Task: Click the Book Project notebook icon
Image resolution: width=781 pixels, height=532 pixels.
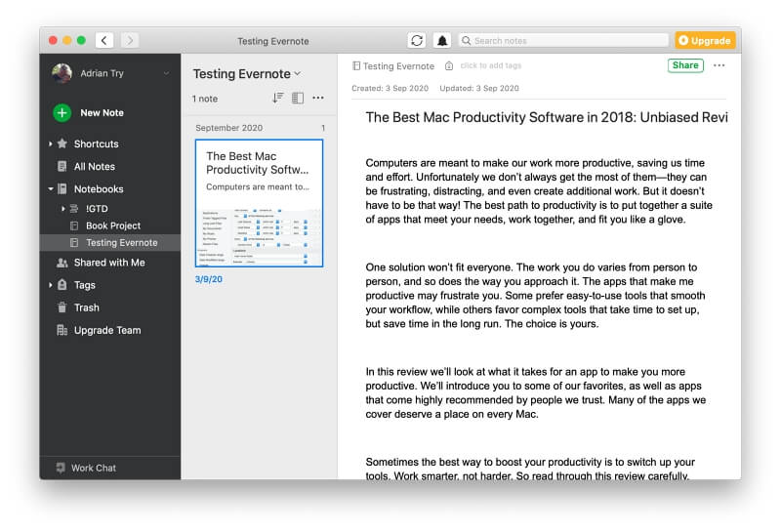Action: coord(74,225)
